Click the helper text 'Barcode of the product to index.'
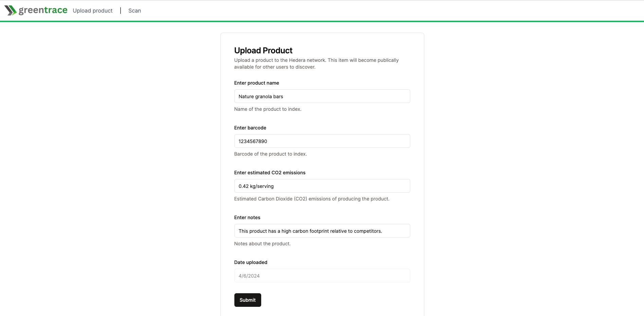 (x=270, y=154)
